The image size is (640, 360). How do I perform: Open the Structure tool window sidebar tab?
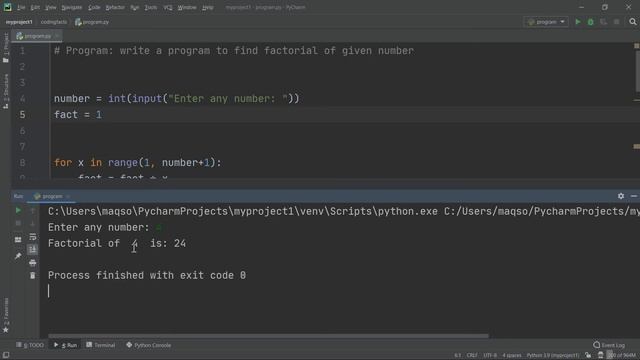[6, 91]
